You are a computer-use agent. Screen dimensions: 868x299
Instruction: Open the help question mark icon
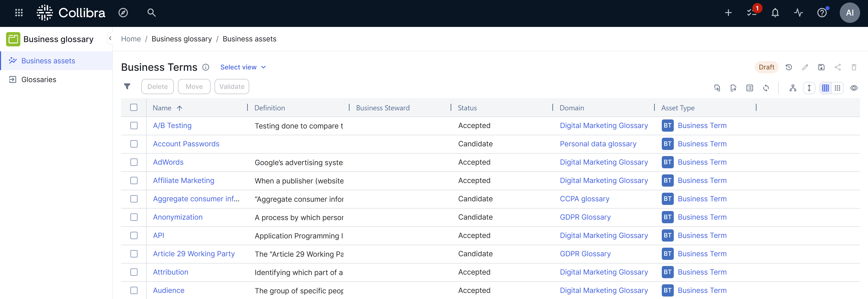click(822, 13)
